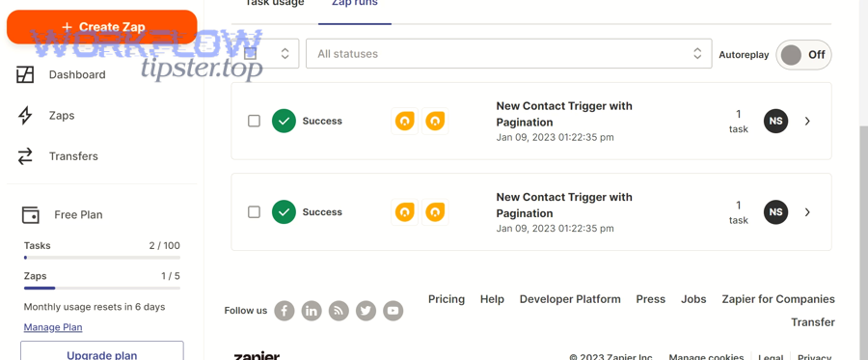The height and width of the screenshot is (360, 868).
Task: Expand the All statuses dropdown
Action: click(x=508, y=54)
